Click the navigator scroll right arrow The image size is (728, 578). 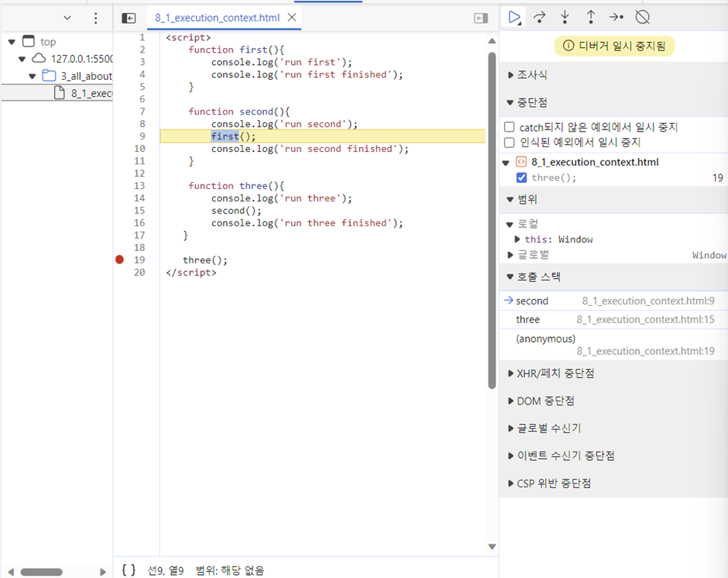[x=103, y=572]
